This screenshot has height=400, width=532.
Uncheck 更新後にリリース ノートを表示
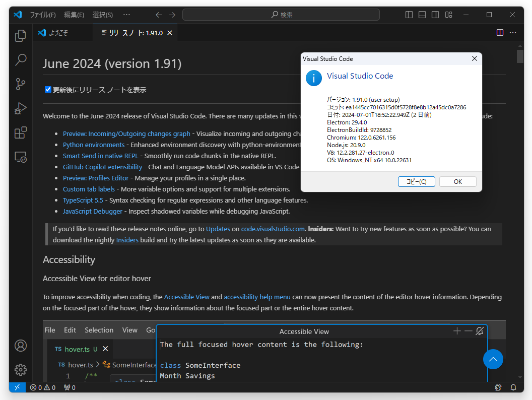(48, 89)
